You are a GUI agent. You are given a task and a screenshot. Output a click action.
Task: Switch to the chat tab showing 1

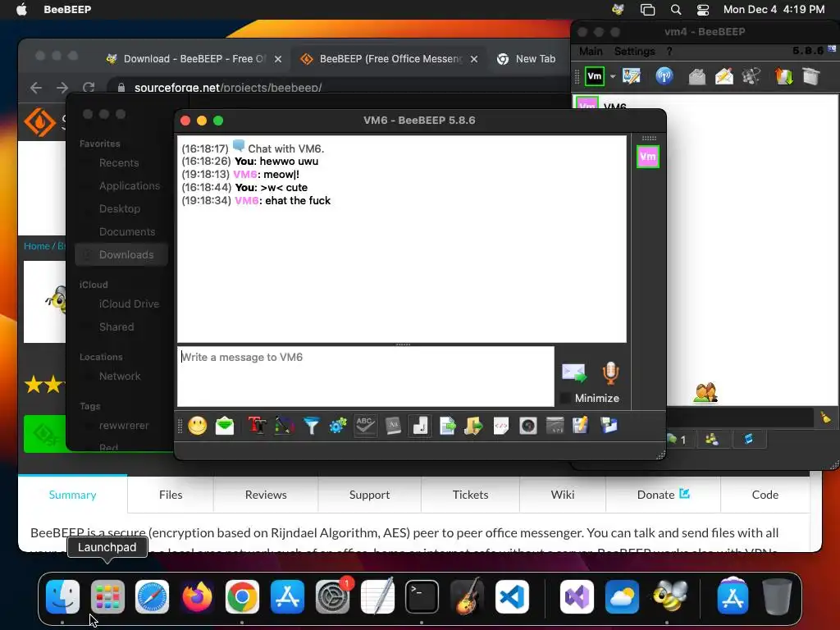pos(676,440)
